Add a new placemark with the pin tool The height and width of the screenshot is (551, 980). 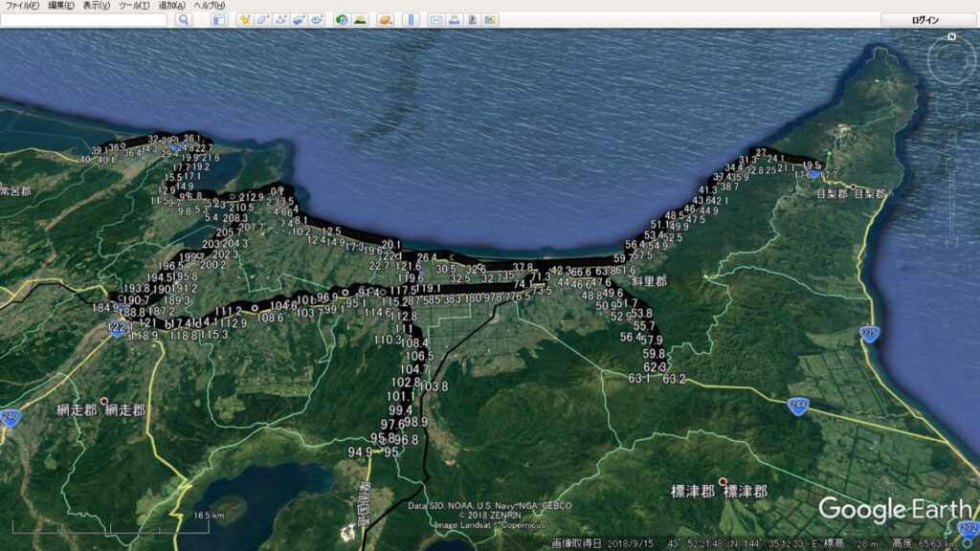pyautogui.click(x=245, y=19)
